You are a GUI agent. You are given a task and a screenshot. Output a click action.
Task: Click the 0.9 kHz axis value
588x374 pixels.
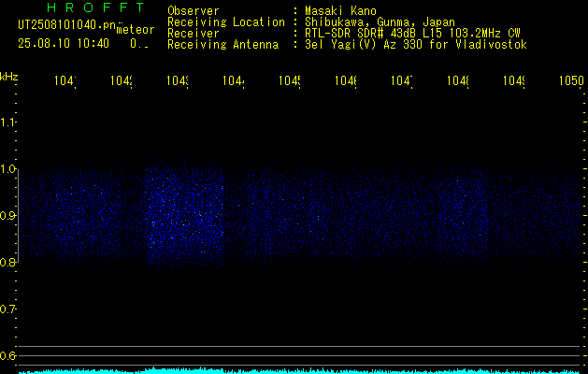tap(7, 216)
